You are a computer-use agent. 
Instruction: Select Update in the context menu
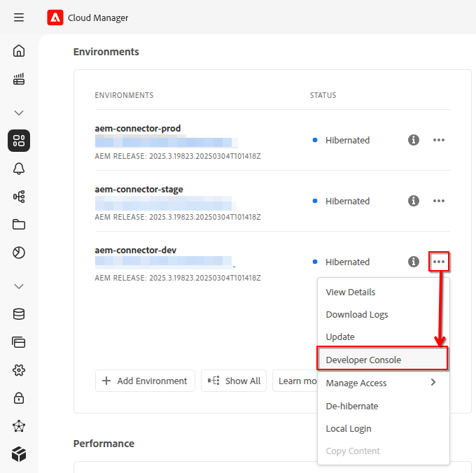click(x=383, y=337)
